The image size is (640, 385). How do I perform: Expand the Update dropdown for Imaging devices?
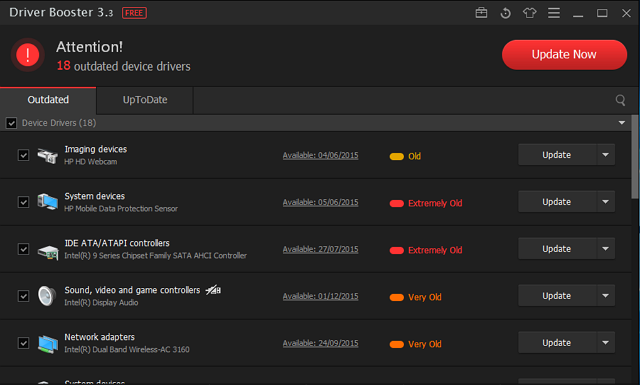605,155
